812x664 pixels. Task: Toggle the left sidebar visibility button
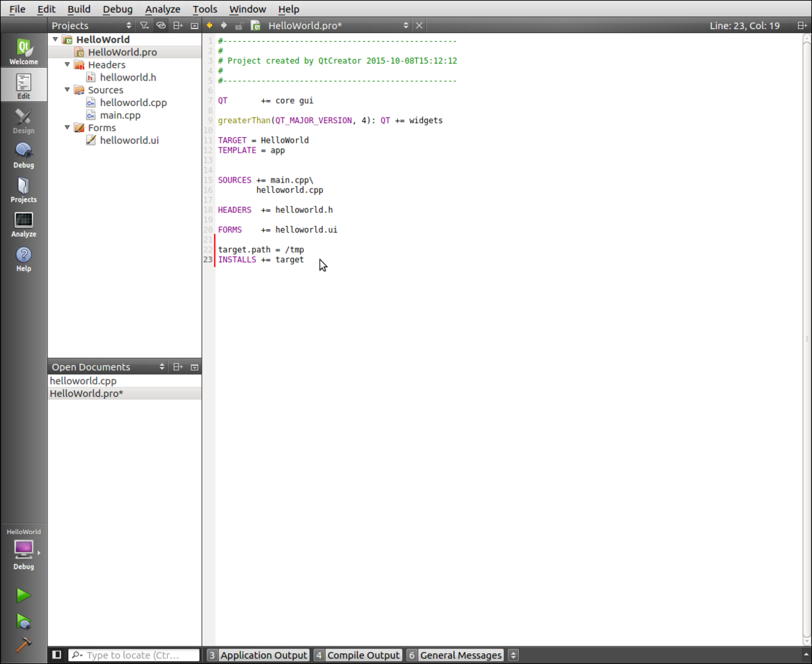coord(57,655)
